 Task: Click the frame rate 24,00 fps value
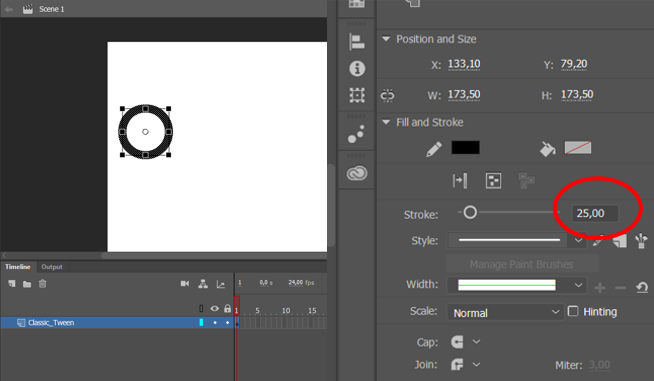pyautogui.click(x=301, y=283)
